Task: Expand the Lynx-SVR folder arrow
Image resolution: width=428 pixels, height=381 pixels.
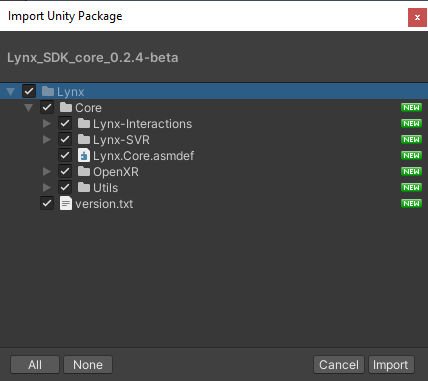Action: pyautogui.click(x=47, y=140)
